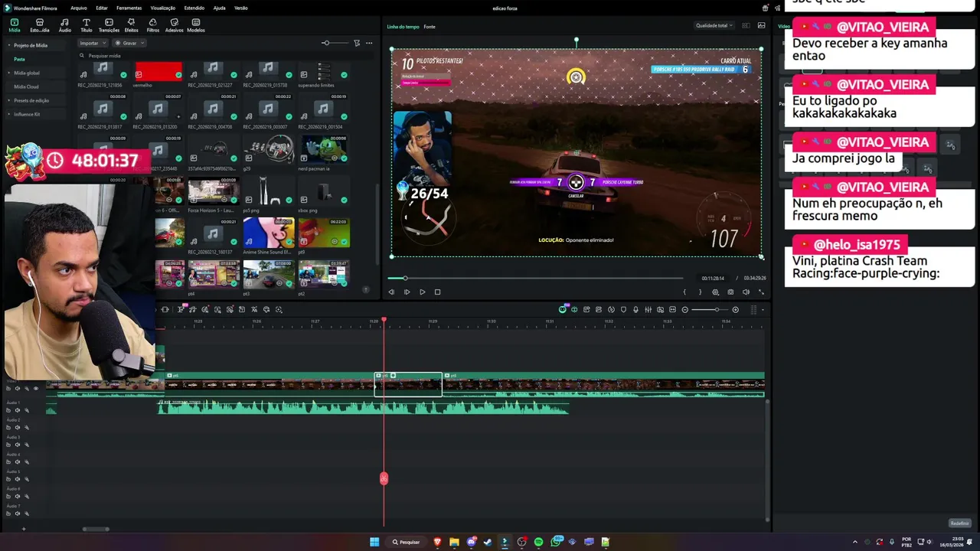The height and width of the screenshot is (551, 980).
Task: Open the Gravar dropdown
Action: pos(129,43)
